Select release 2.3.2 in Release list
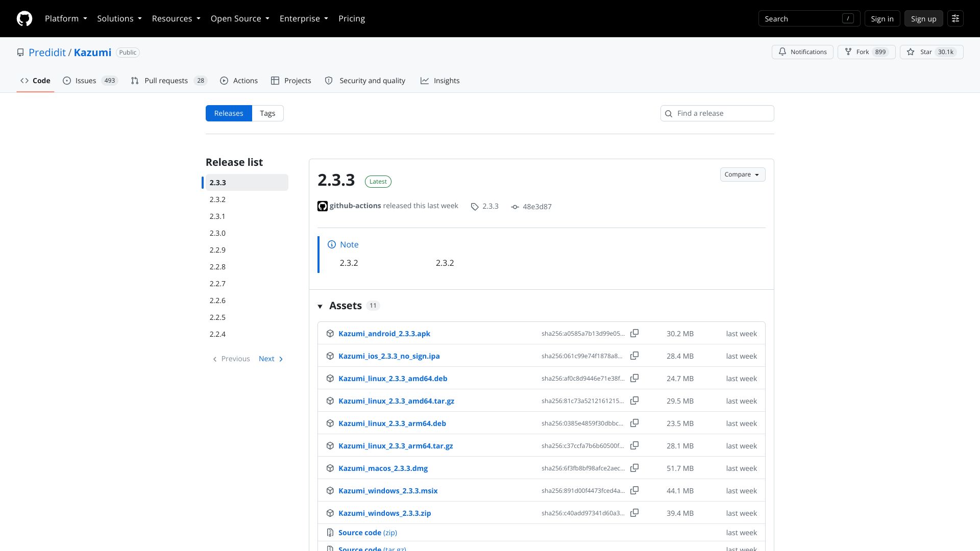 pos(247,199)
